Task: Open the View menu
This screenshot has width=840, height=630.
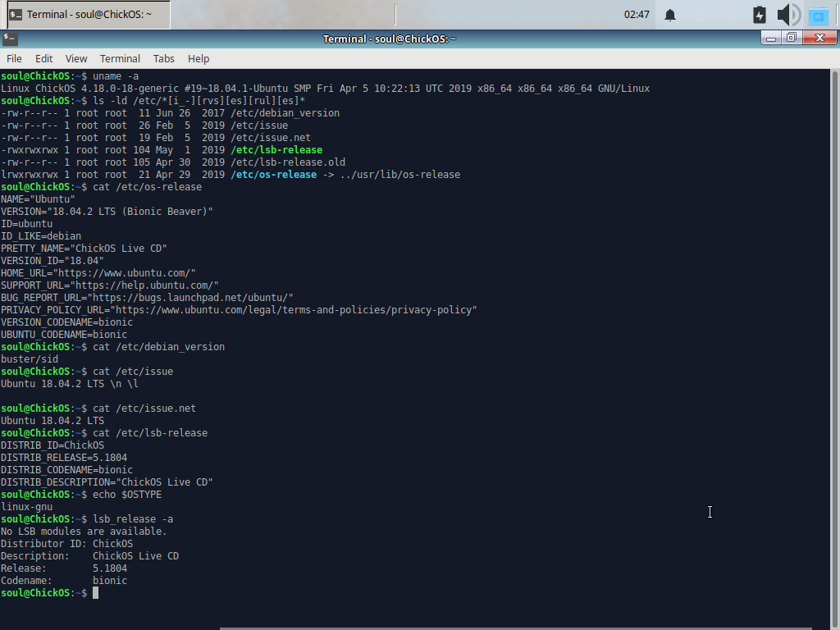Action: pos(76,58)
